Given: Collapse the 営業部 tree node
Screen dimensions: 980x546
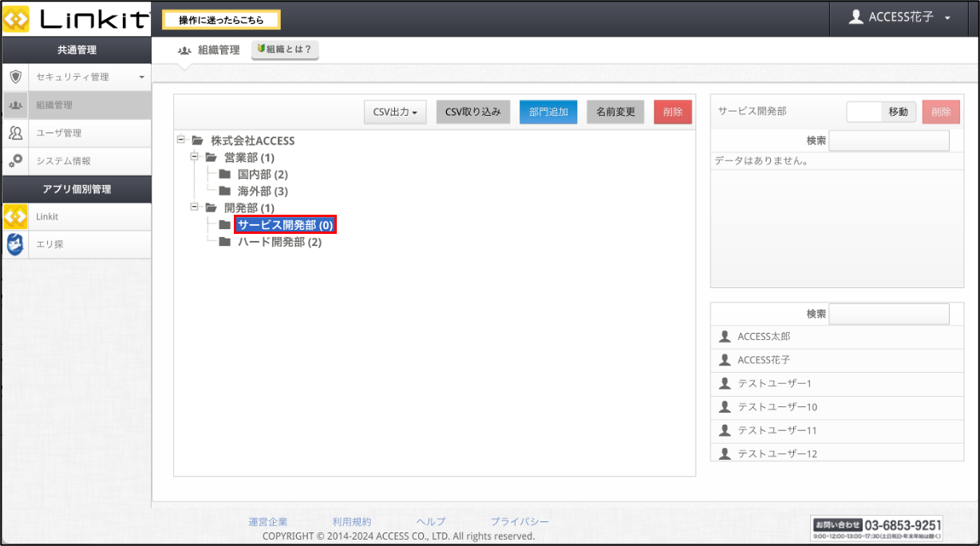Looking at the screenshot, I should [x=194, y=156].
